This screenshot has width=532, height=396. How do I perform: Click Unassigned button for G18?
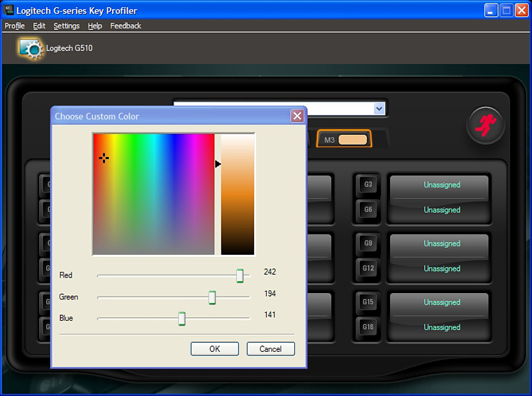pyautogui.click(x=442, y=328)
